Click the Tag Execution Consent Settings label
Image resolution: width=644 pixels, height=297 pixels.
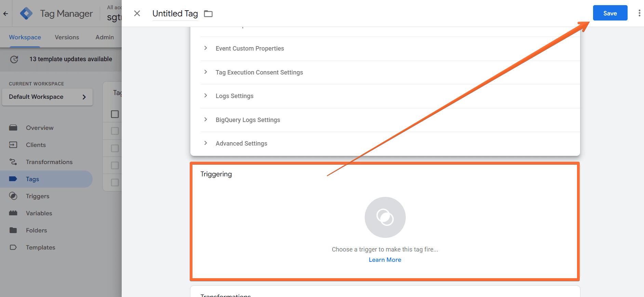259,72
